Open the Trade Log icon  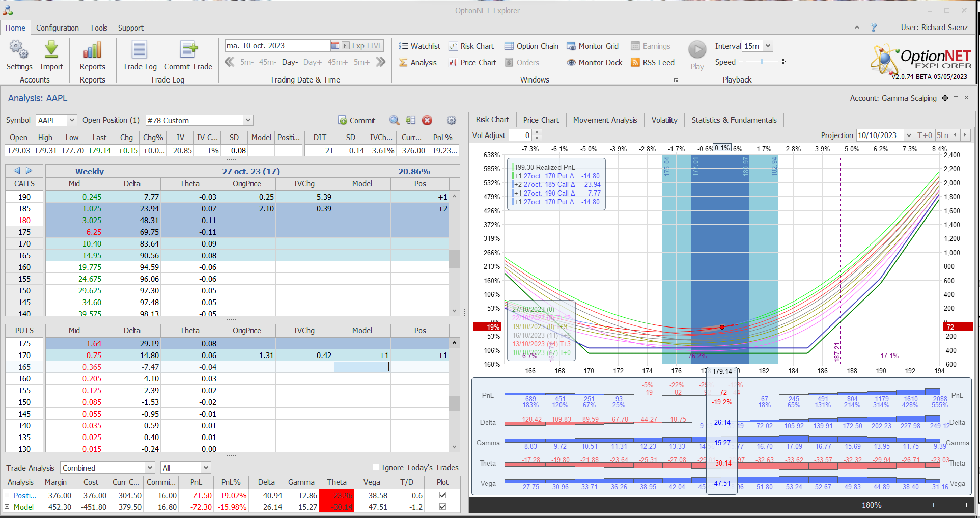(139, 50)
